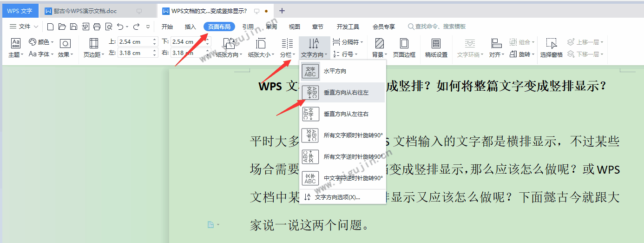Click the 组合 group button
The image size is (644, 243).
[x=522, y=42]
